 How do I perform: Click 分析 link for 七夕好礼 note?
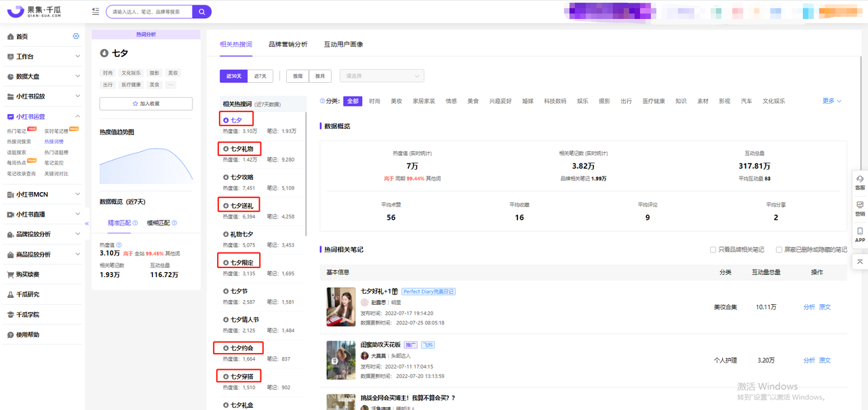click(809, 307)
